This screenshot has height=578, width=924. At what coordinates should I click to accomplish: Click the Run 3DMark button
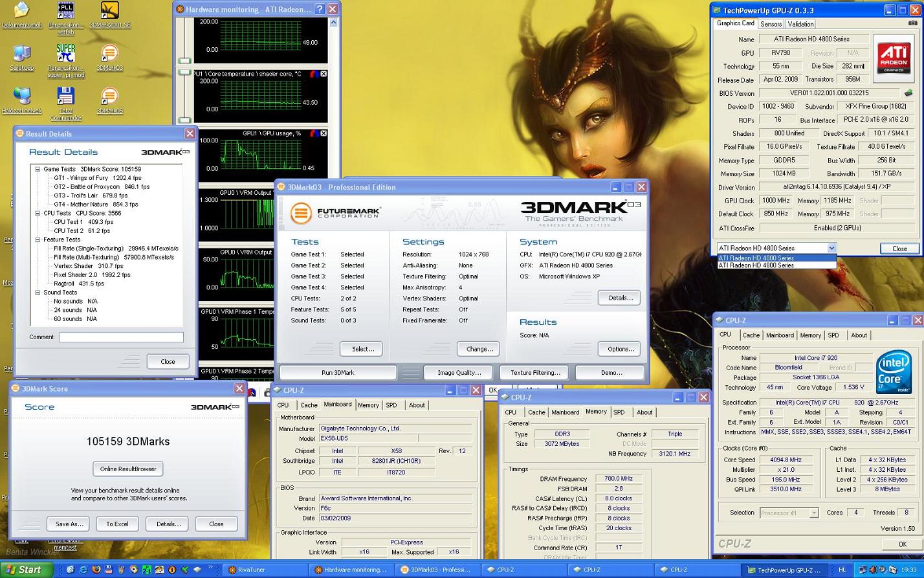338,373
